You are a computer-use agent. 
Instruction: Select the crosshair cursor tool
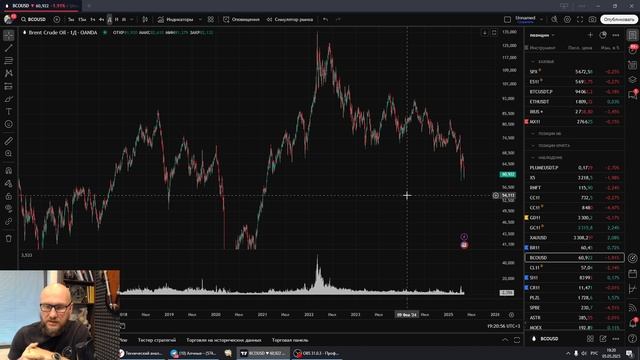[9, 36]
